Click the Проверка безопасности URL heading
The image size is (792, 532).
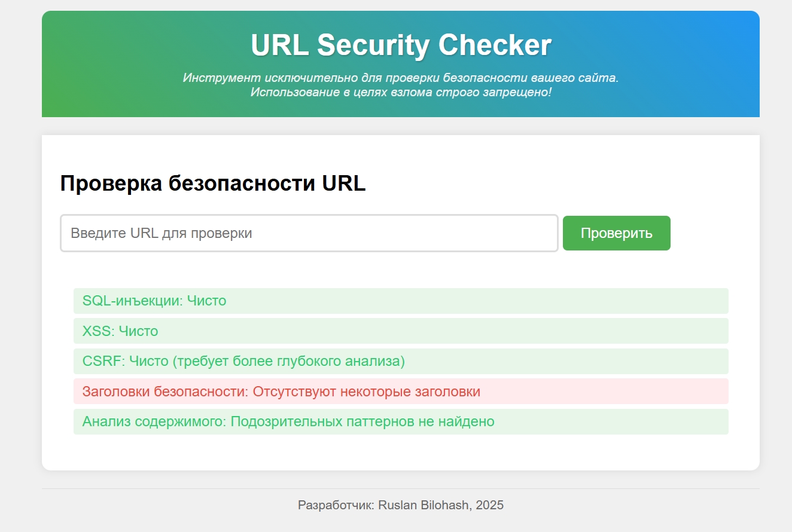[212, 183]
